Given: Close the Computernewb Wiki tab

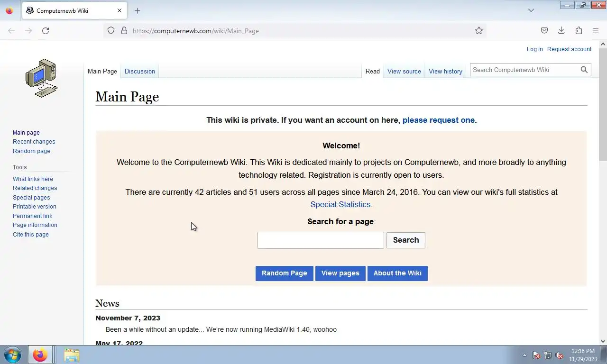Looking at the screenshot, I should pos(120,10).
